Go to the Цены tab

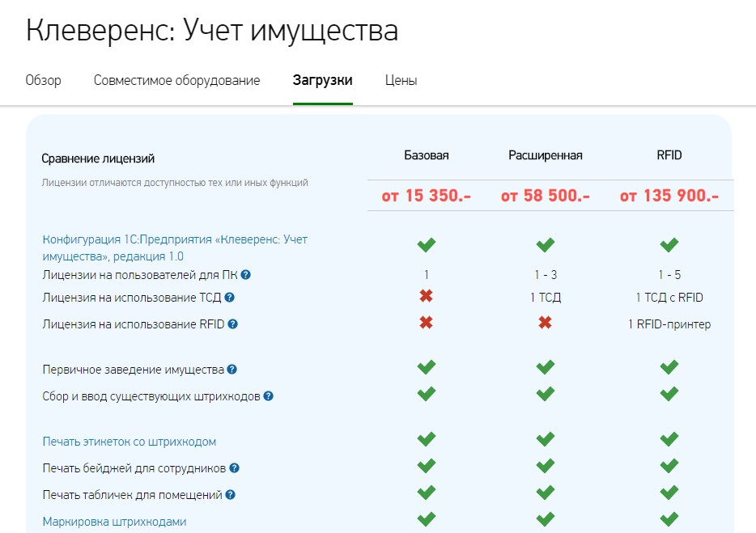tap(401, 80)
